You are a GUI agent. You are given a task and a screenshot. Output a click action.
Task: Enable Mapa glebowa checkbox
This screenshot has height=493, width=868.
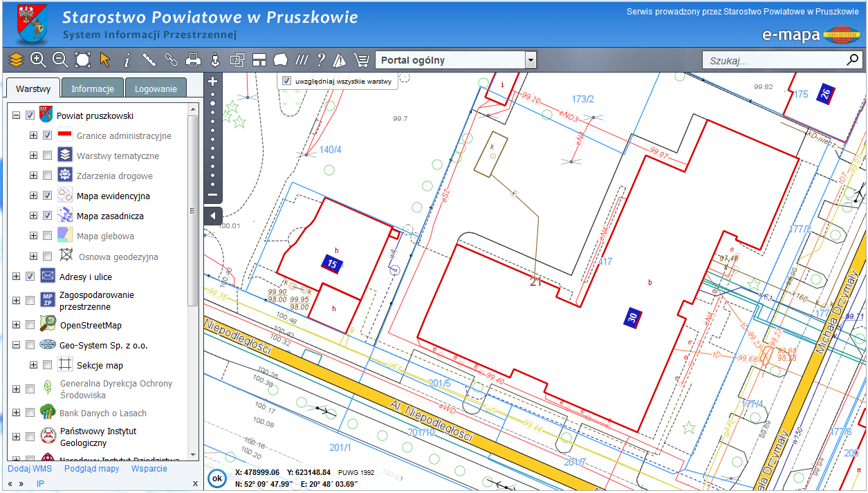coord(48,236)
